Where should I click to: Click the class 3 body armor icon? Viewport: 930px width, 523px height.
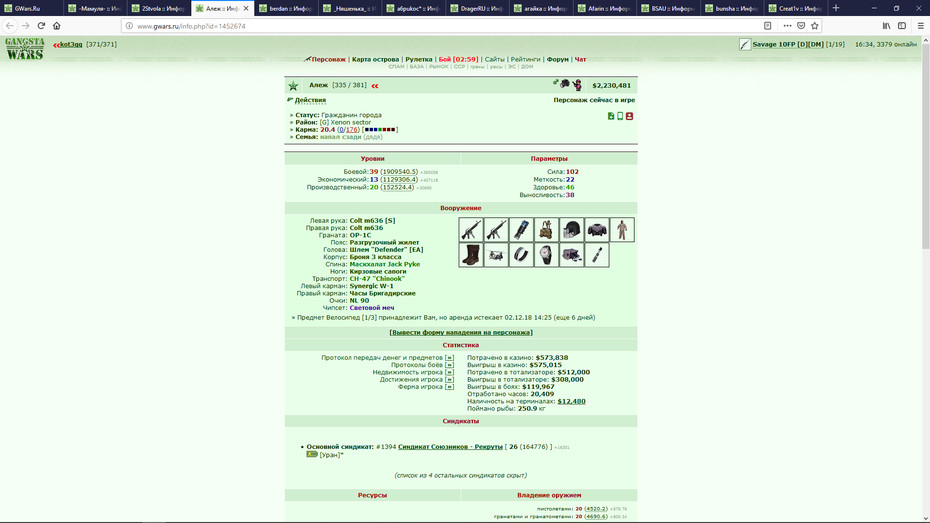click(x=597, y=229)
